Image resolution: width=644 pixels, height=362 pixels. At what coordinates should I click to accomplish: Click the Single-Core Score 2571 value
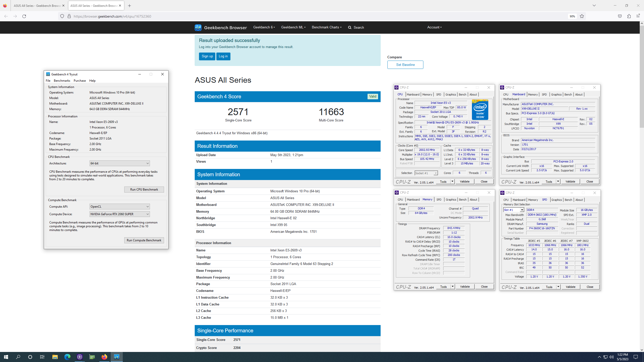[238, 112]
